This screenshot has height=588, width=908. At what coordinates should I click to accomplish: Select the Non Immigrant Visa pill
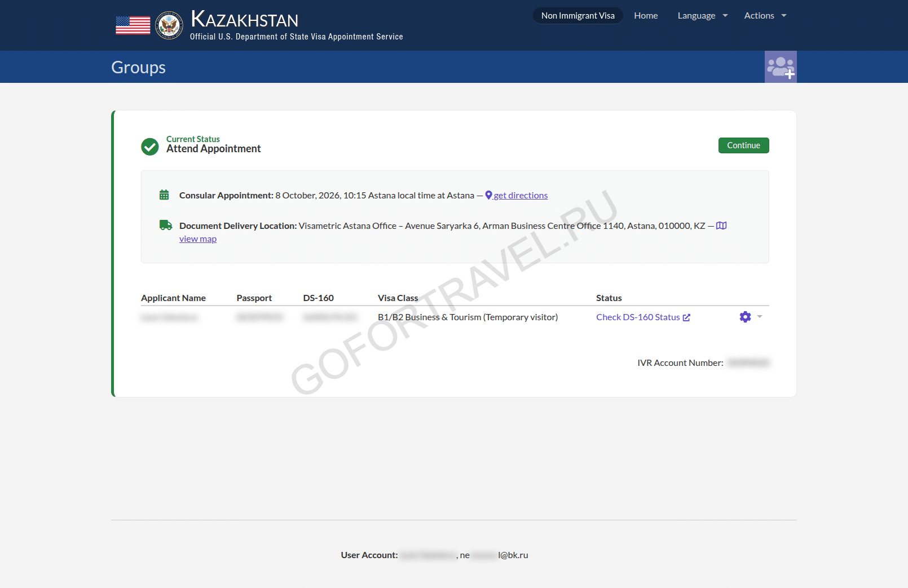coord(578,16)
